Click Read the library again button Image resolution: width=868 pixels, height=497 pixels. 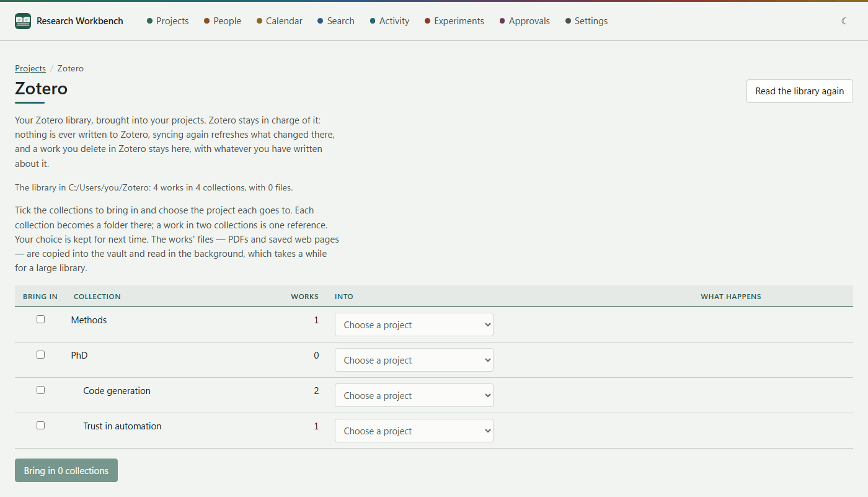tap(799, 91)
